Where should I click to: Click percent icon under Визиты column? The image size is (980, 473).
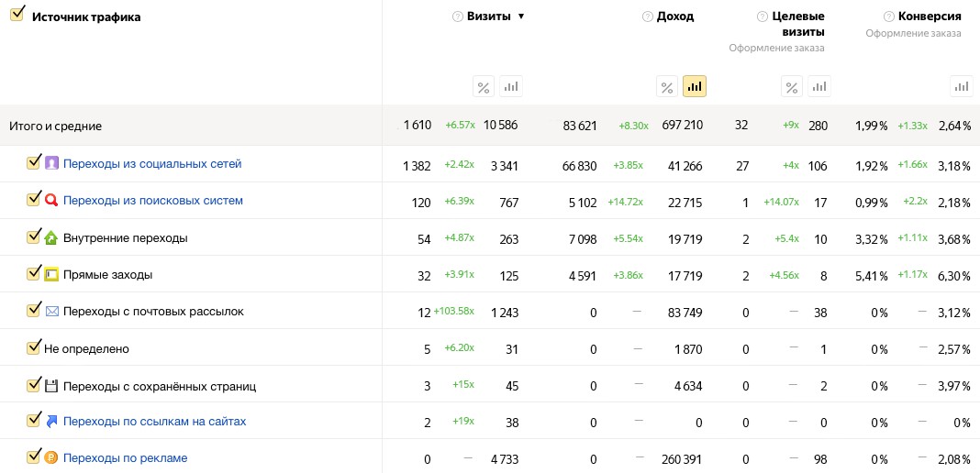(x=484, y=87)
